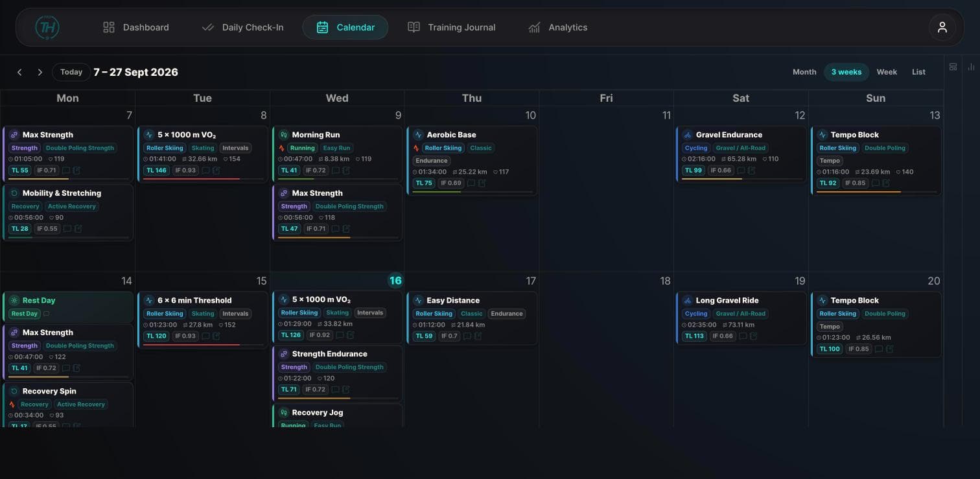Open comments on Monday 7 Max Strength card
The image size is (980, 479).
(66, 170)
